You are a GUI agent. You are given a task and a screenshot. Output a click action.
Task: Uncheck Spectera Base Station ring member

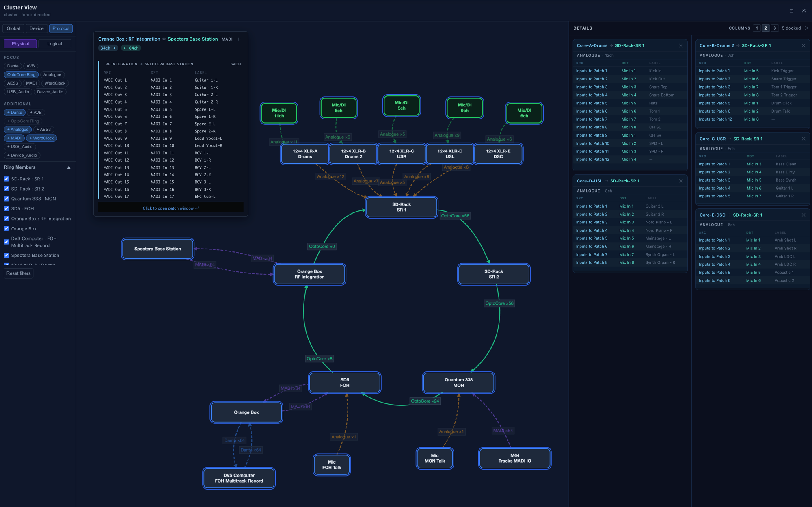6,255
